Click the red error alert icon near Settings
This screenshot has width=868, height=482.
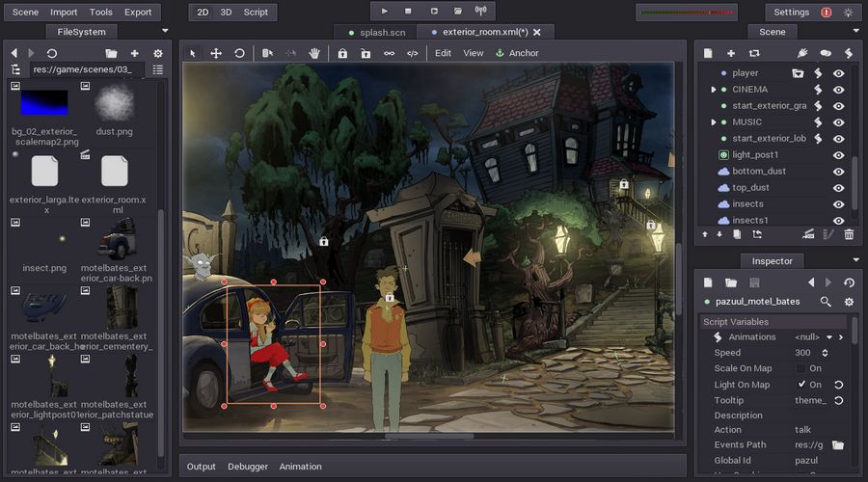point(826,13)
